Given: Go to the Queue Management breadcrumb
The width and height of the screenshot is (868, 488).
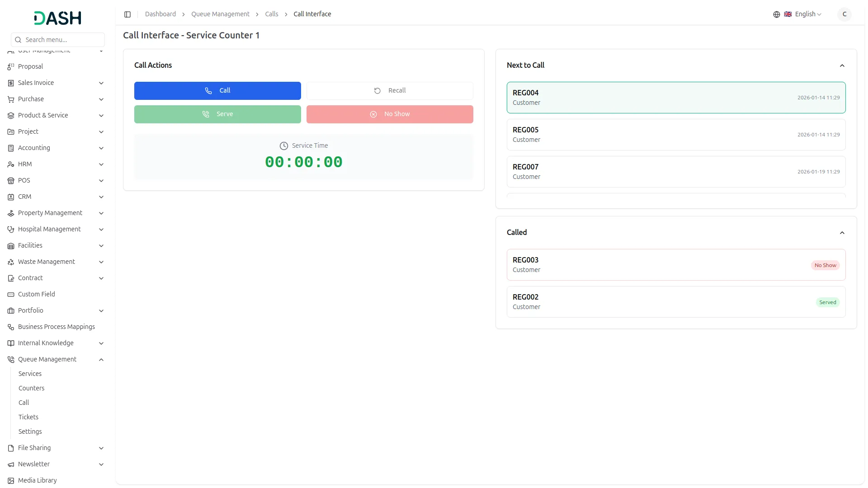Looking at the screenshot, I should pos(220,14).
